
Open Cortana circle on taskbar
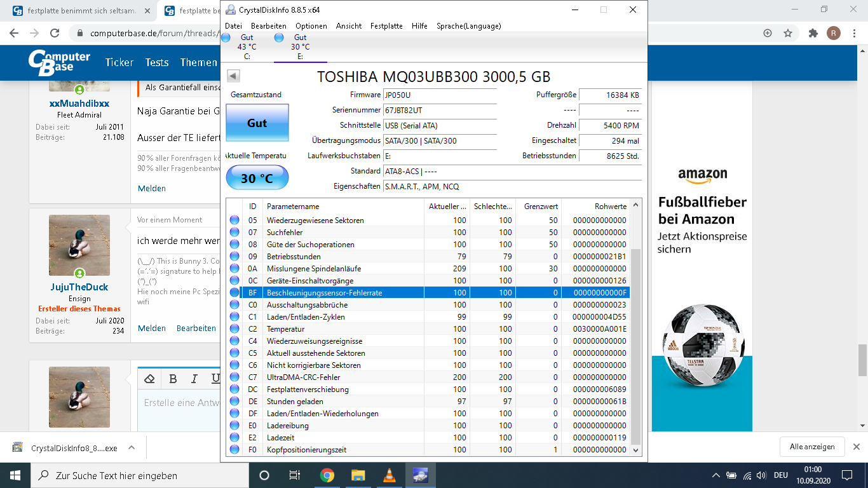(x=264, y=475)
